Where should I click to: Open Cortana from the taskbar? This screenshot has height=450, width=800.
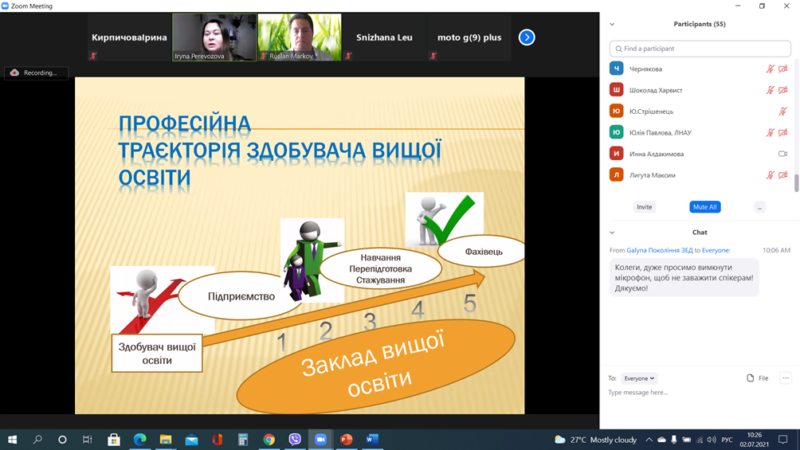62,440
